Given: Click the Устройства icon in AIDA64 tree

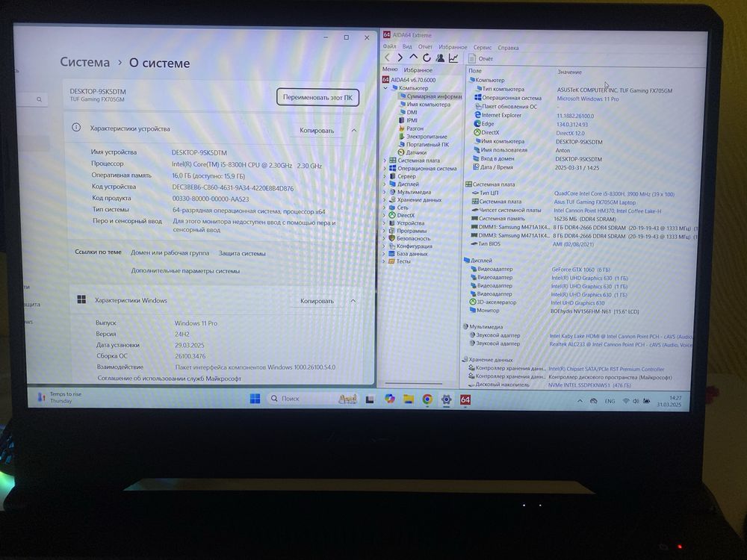Looking at the screenshot, I should click(x=392, y=223).
